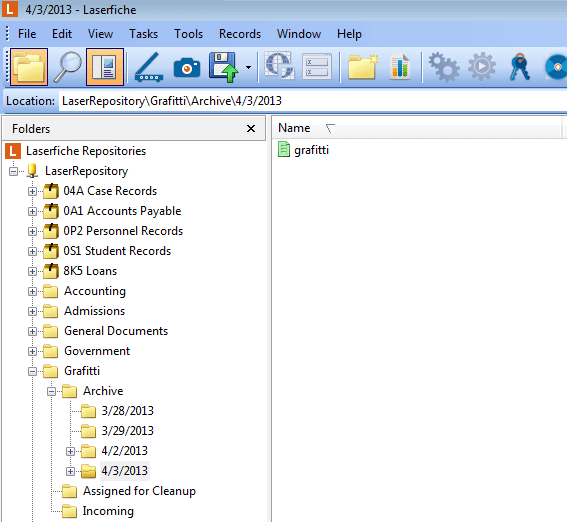Click the Laserfiche logo in title bar
This screenshot has height=522, width=567.
10,9
